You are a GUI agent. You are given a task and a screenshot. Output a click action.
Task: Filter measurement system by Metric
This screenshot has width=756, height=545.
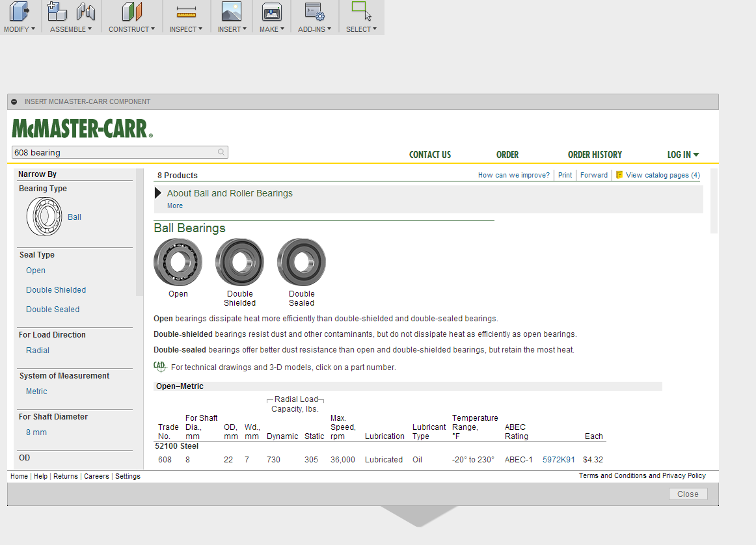(36, 392)
